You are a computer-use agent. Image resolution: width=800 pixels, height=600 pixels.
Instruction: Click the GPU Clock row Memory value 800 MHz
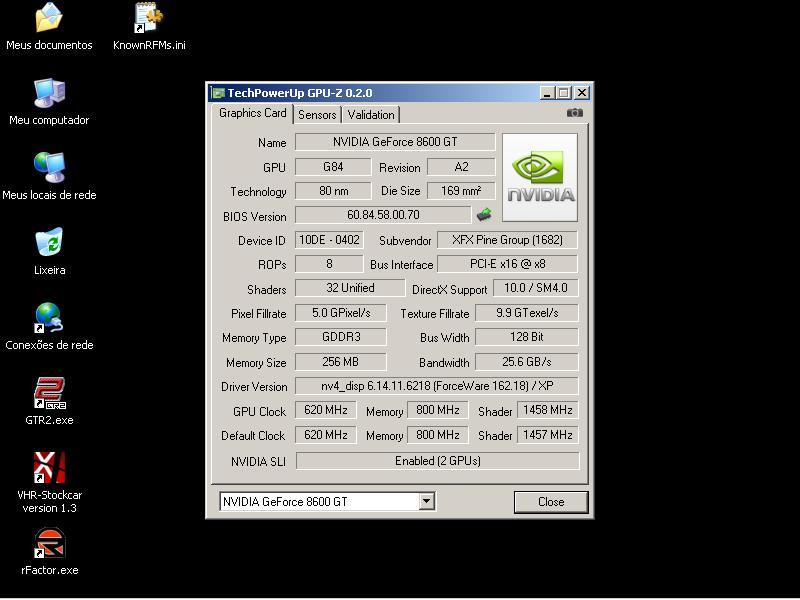(437, 410)
